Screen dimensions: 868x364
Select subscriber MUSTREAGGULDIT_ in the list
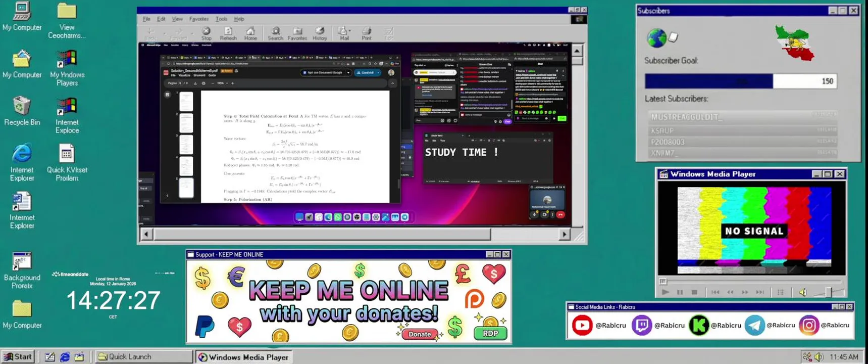(742, 117)
